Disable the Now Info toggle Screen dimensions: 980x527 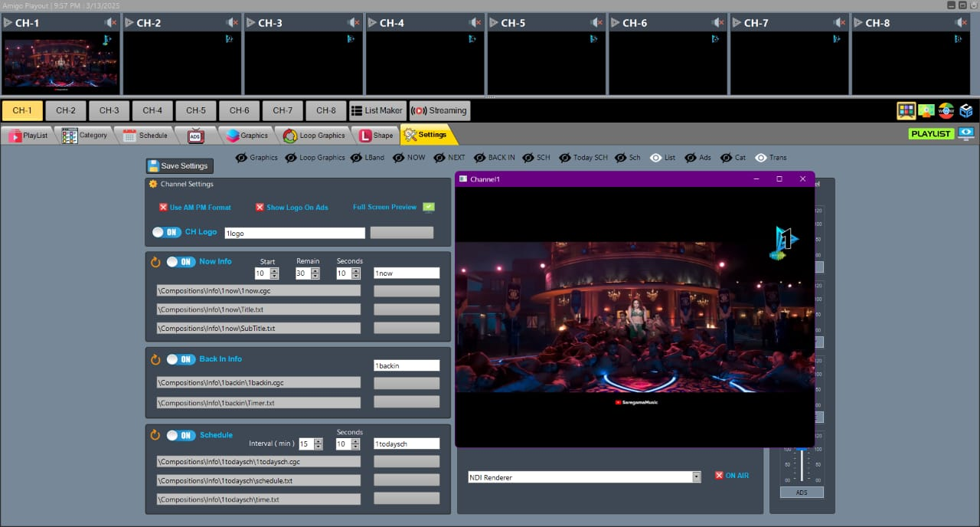click(181, 261)
